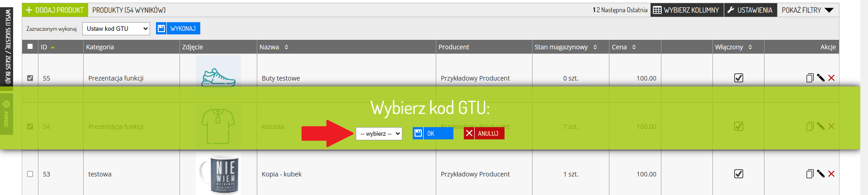868x195 pixels.
Task: Check the row checkbox for product 53
Action: pyautogui.click(x=30, y=174)
